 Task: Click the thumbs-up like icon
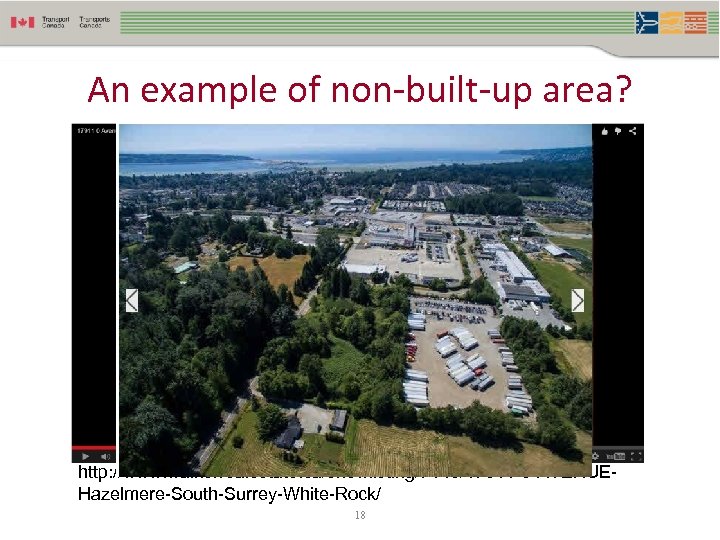pyautogui.click(x=605, y=131)
